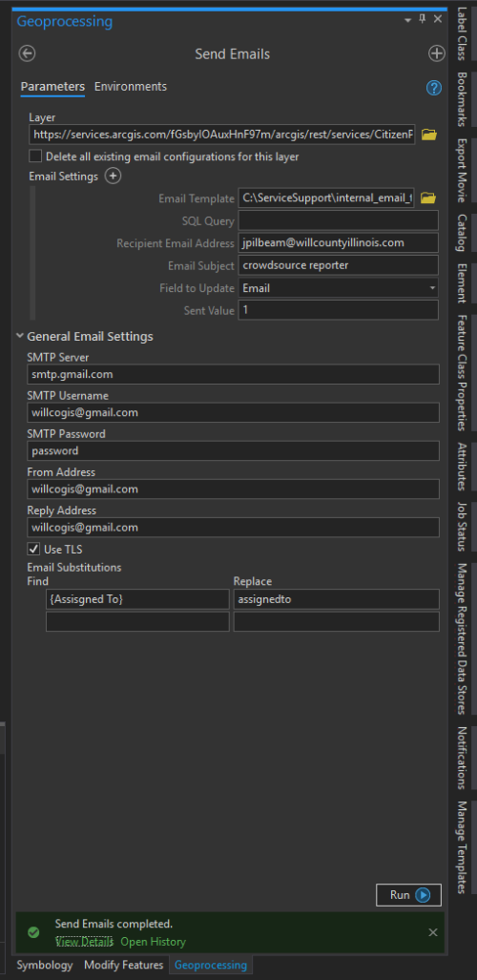
Task: Go back using the back arrow icon
Action: (27, 53)
